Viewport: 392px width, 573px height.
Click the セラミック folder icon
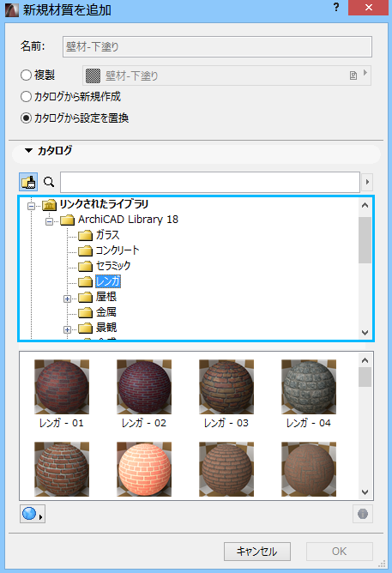click(x=85, y=266)
